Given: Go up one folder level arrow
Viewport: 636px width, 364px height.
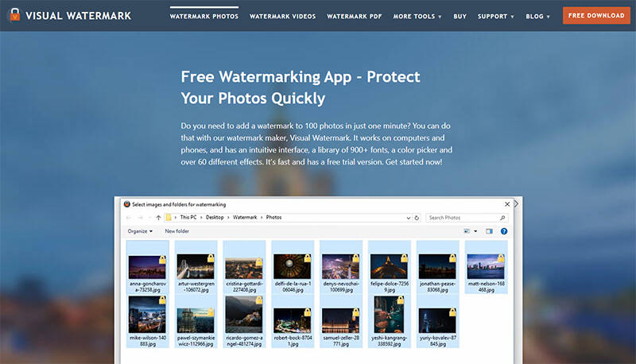Looking at the screenshot, I should tap(158, 218).
